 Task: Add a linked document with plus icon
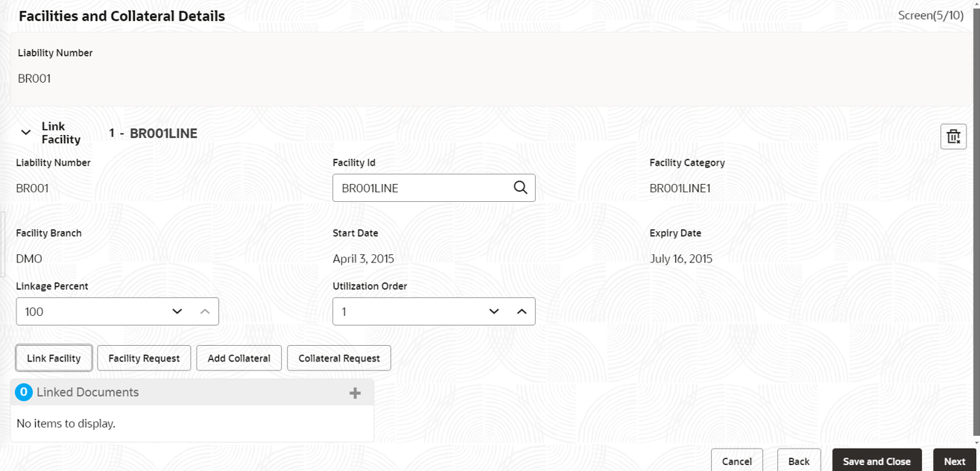355,393
